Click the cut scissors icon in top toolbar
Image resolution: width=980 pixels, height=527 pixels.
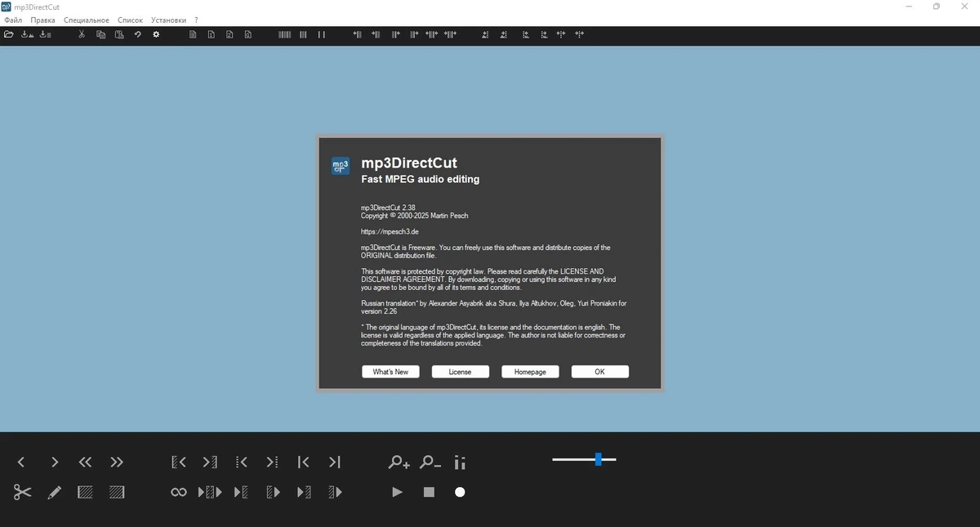click(82, 34)
